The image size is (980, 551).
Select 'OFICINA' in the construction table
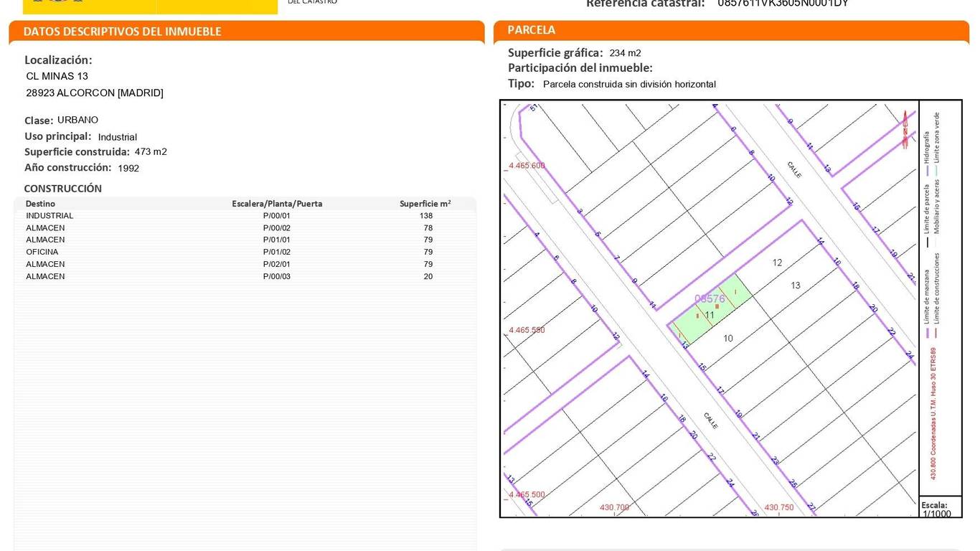click(x=42, y=252)
